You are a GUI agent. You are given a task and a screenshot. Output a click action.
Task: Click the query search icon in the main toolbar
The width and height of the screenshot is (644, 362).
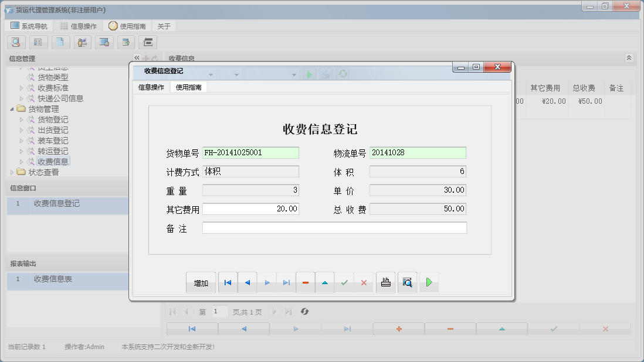click(x=16, y=42)
